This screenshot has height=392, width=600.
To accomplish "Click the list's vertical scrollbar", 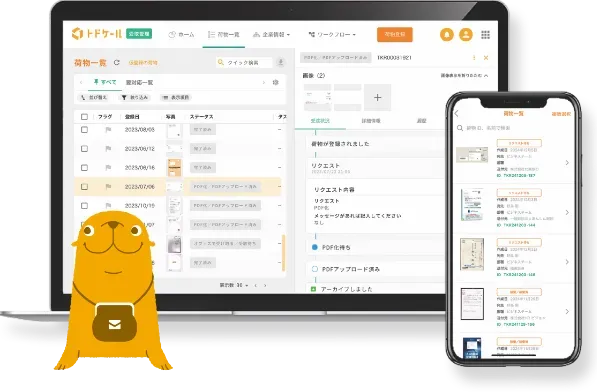I will 284,253.
